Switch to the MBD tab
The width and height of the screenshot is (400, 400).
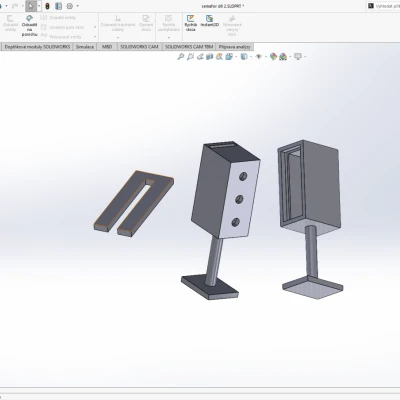coord(107,47)
